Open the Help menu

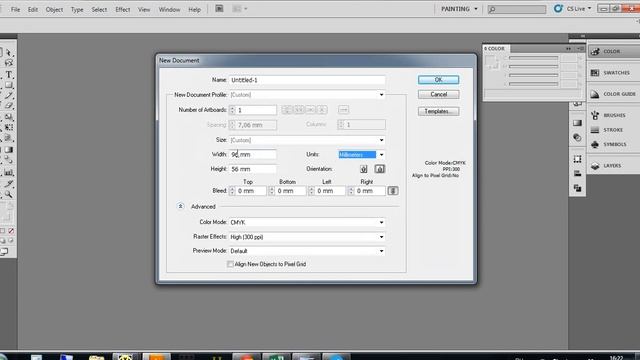(x=194, y=9)
